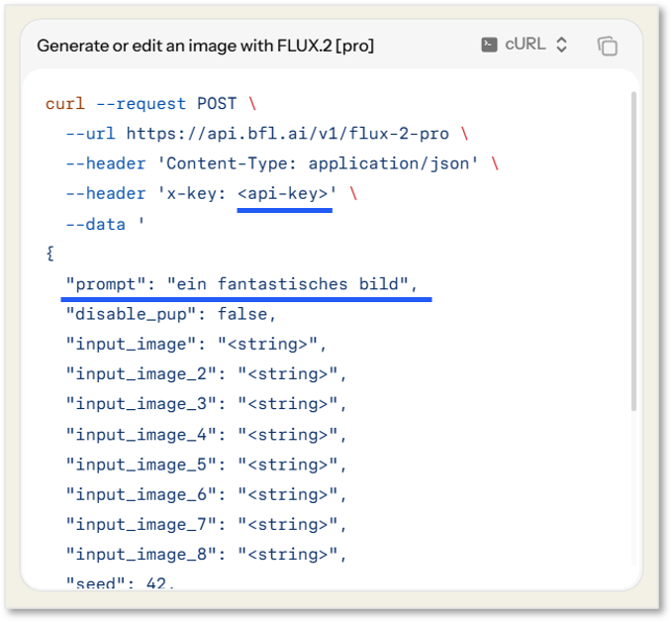Click the "ein fantastisches bild" prompt value
Image resolution: width=672 pixels, height=622 pixels.
[287, 284]
